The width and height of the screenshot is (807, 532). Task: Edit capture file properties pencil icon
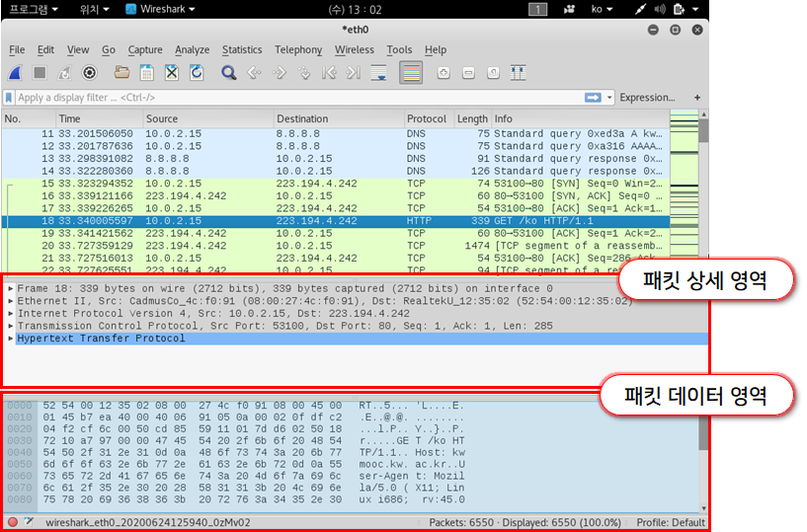pos(30,522)
